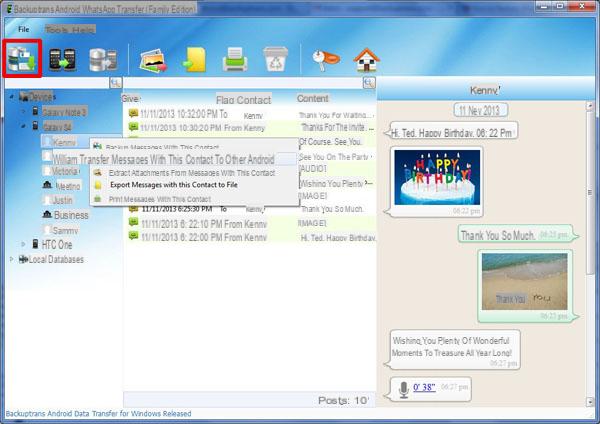Select message row 11/11/2013 6:22:10 PM From Kenny
Viewport: 600px width, 424px height.
point(251,223)
